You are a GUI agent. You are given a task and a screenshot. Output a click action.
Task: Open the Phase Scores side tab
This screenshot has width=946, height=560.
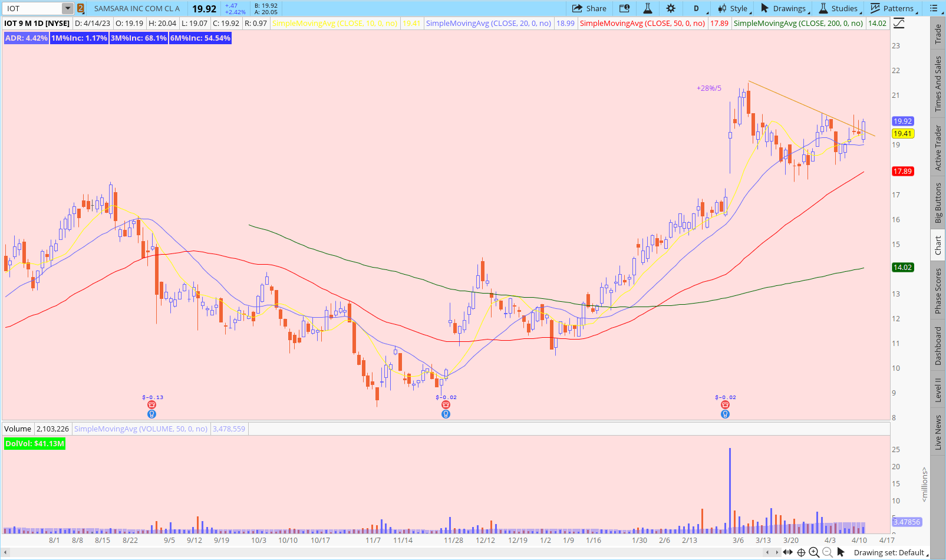click(938, 291)
